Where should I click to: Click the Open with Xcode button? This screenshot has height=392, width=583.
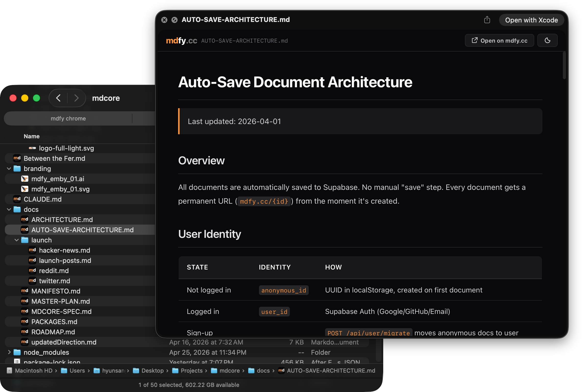pyautogui.click(x=531, y=20)
